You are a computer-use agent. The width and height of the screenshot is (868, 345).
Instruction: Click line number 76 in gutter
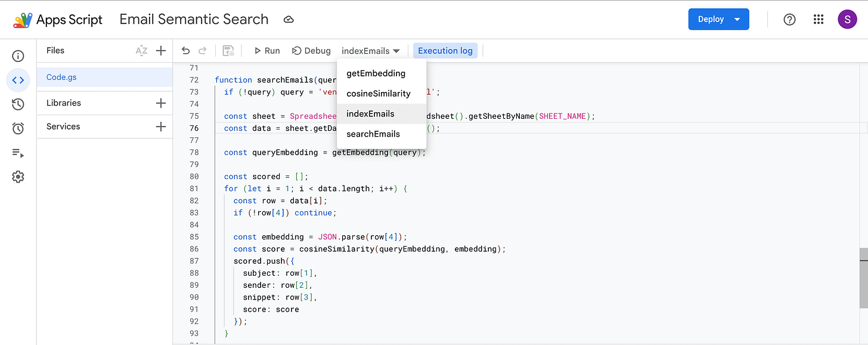click(193, 128)
